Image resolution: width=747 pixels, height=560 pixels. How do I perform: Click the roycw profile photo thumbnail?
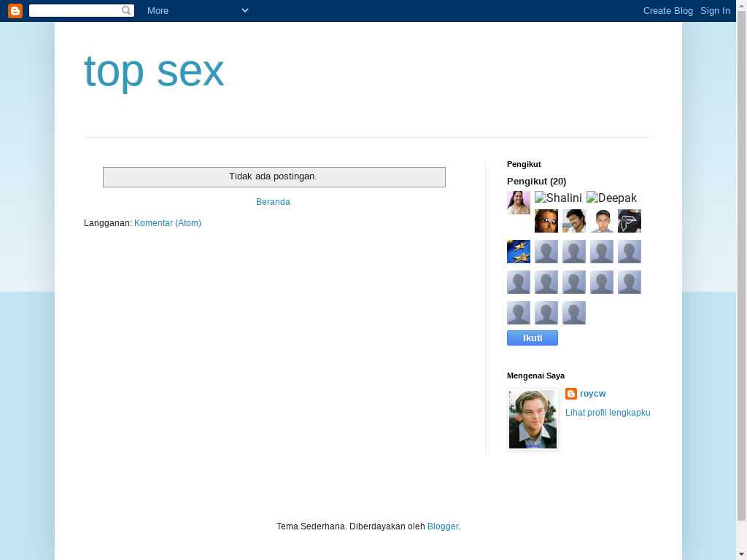[533, 419]
